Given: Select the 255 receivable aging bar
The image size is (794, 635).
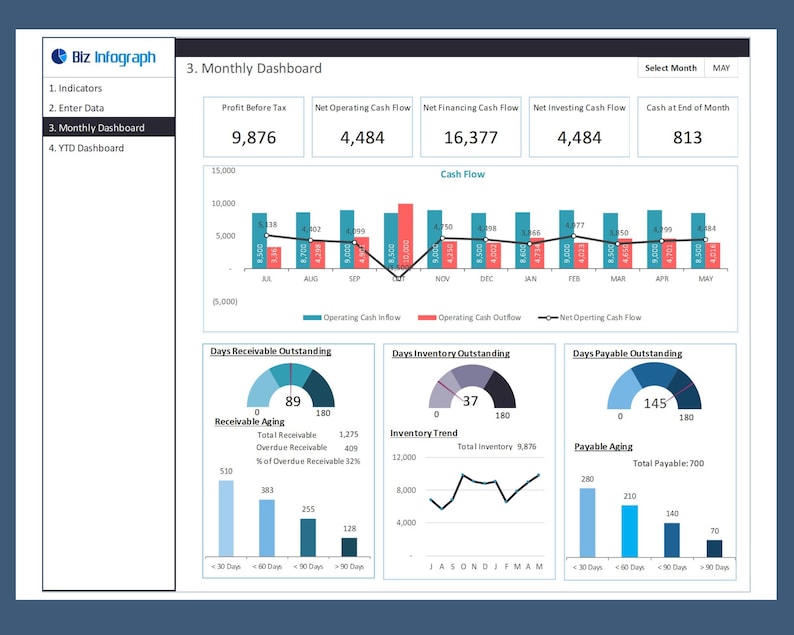Looking at the screenshot, I should point(308,538).
